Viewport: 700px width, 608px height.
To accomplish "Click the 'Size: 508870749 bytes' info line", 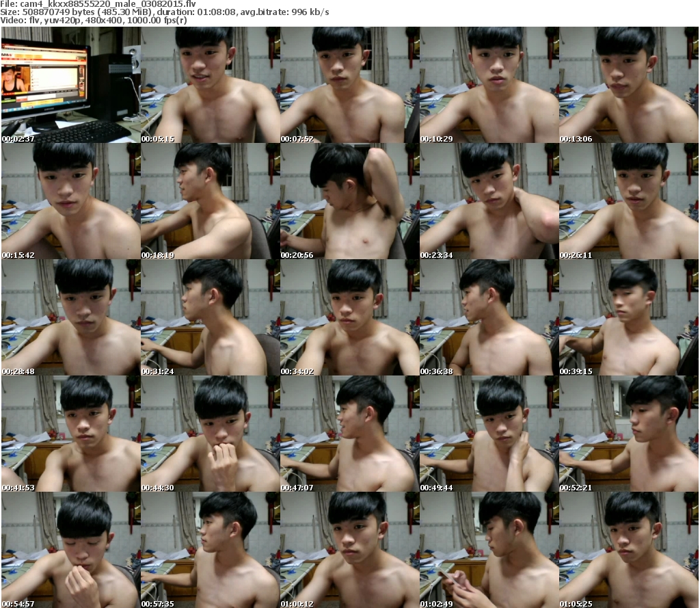I will click(165, 12).
